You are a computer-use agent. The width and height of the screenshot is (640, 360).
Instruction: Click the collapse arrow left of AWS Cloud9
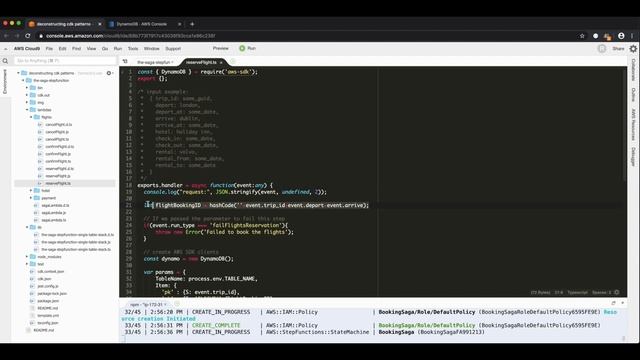point(5,49)
